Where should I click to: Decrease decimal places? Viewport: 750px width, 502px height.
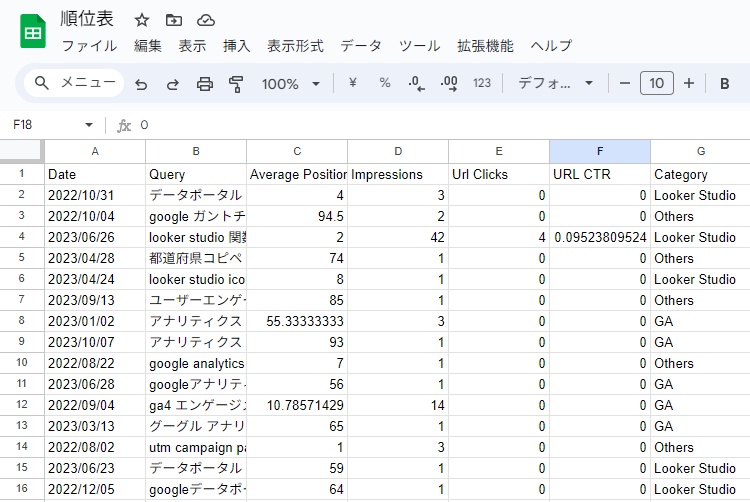[416, 83]
